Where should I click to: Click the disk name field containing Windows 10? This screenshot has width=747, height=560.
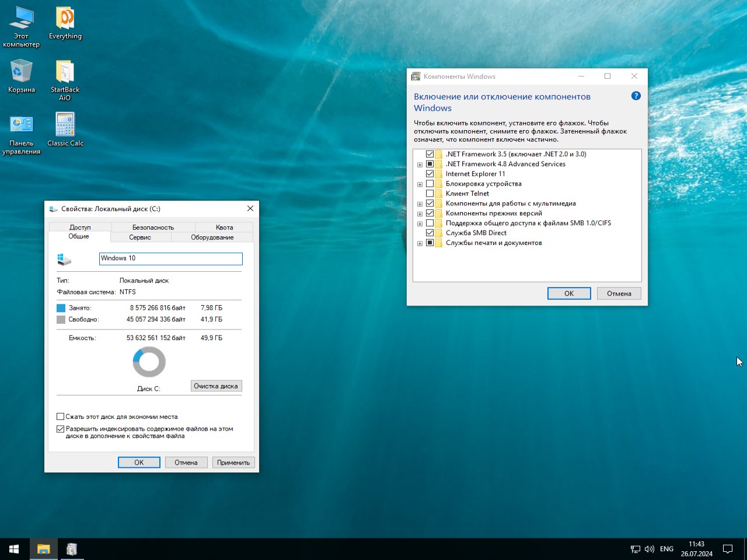[171, 258]
